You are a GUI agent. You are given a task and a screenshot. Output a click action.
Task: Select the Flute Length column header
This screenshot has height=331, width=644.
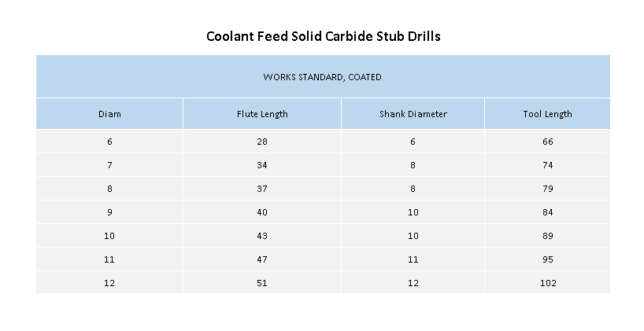[262, 114]
